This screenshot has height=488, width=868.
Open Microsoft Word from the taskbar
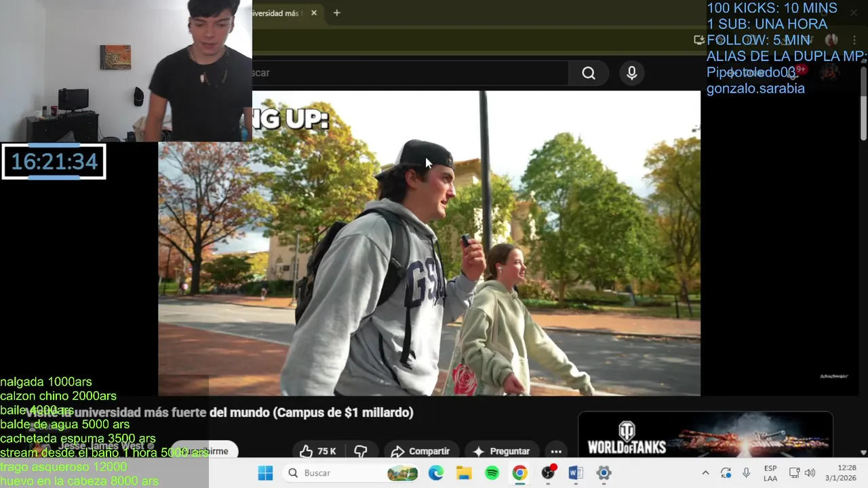coord(576,473)
